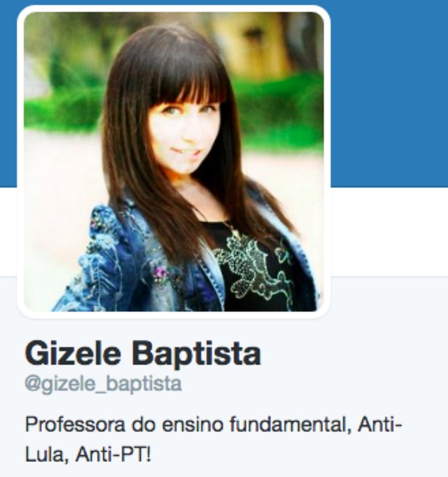The width and height of the screenshot is (448, 477).
Task: Click the black embroidered shirt in photo
Action: click(259, 268)
